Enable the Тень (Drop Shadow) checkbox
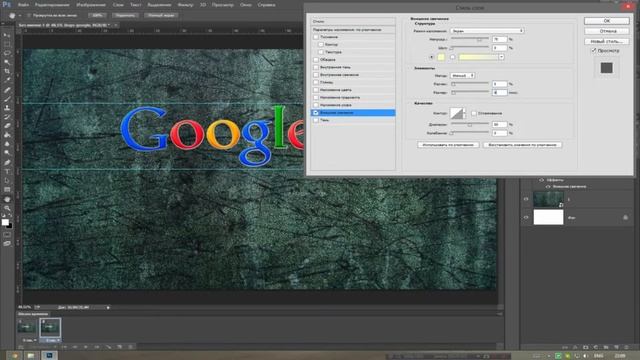 (316, 120)
